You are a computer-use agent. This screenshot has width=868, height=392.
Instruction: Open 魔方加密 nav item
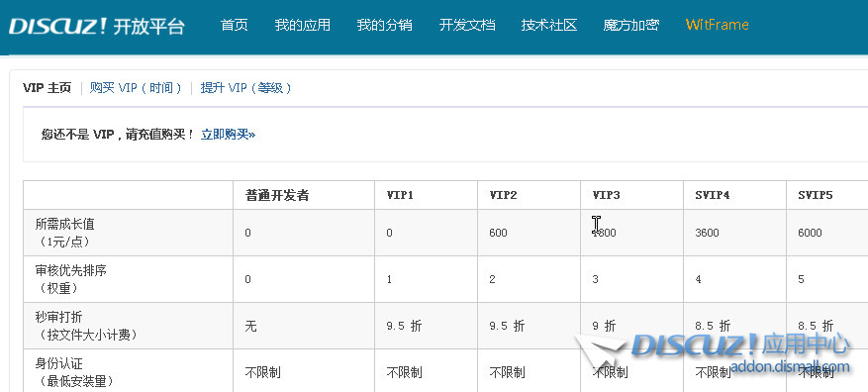tap(631, 25)
